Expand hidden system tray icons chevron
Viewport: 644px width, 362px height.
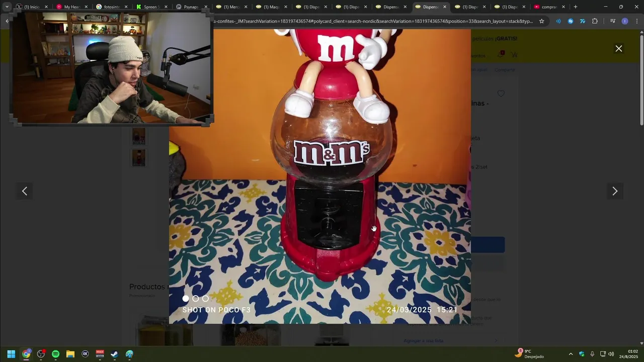tap(571, 354)
